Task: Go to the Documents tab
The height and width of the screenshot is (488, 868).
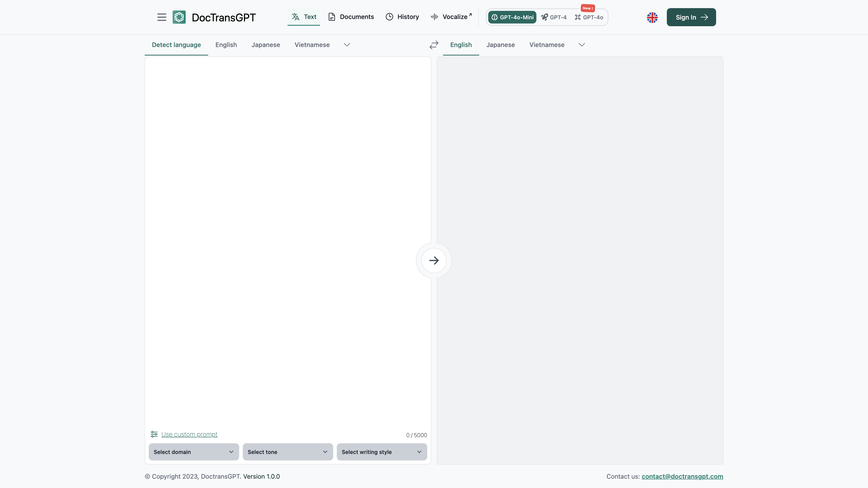Action: pos(351,17)
